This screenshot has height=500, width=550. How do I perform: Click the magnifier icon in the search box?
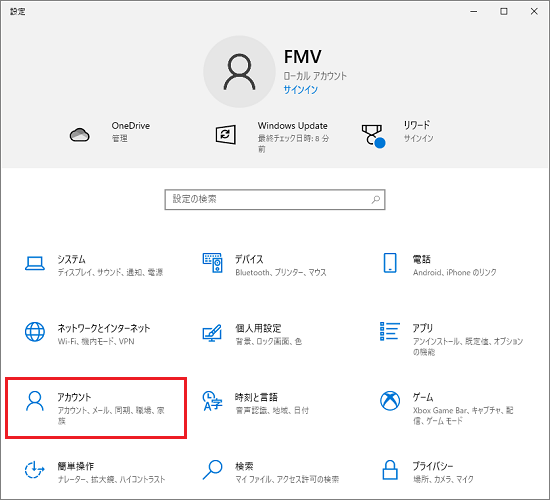pyautogui.click(x=376, y=200)
